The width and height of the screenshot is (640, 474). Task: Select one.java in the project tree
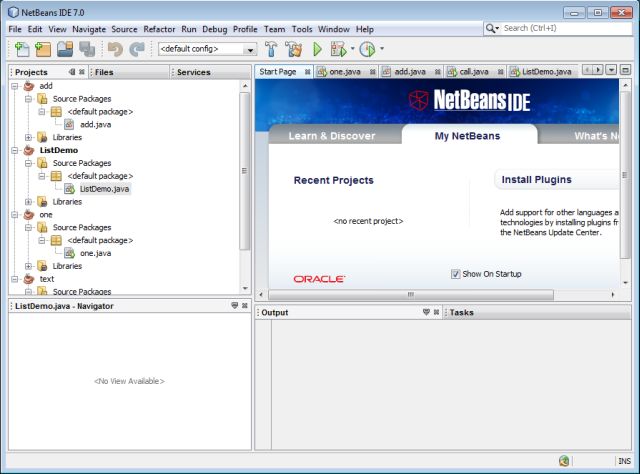[96, 253]
